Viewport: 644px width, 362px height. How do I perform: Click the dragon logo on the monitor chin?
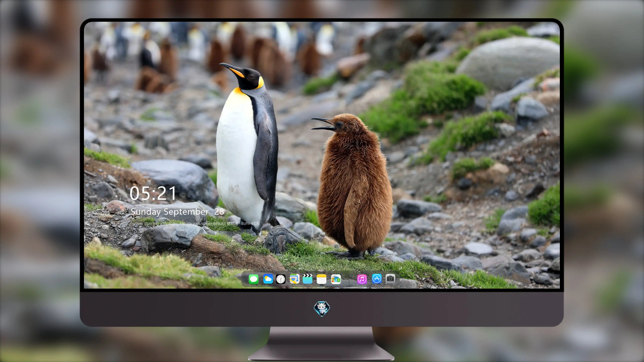pos(322,309)
